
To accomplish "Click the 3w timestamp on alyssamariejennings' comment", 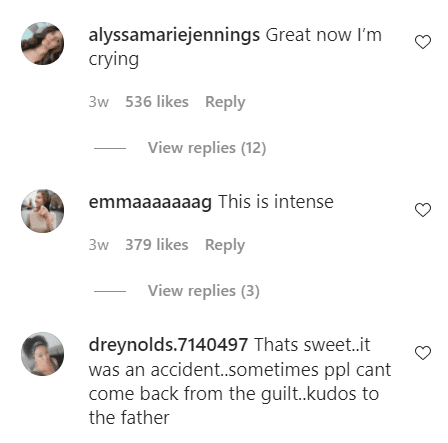I will pos(99,102).
